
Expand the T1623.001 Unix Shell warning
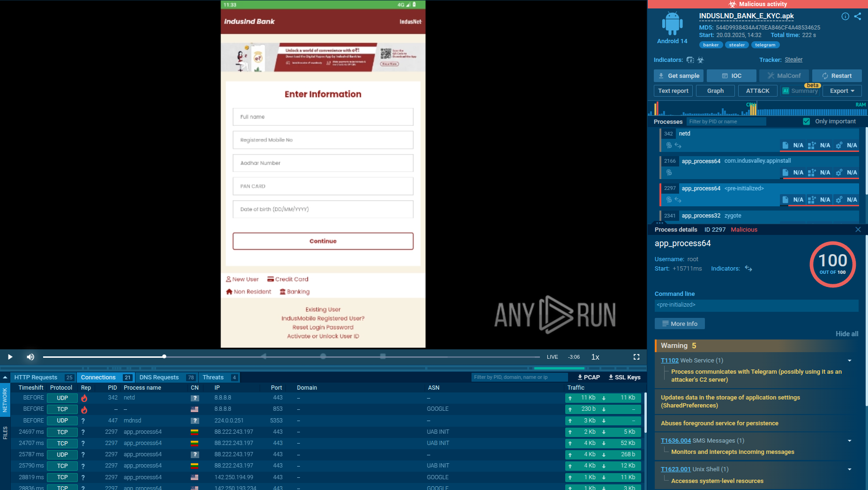click(x=850, y=469)
